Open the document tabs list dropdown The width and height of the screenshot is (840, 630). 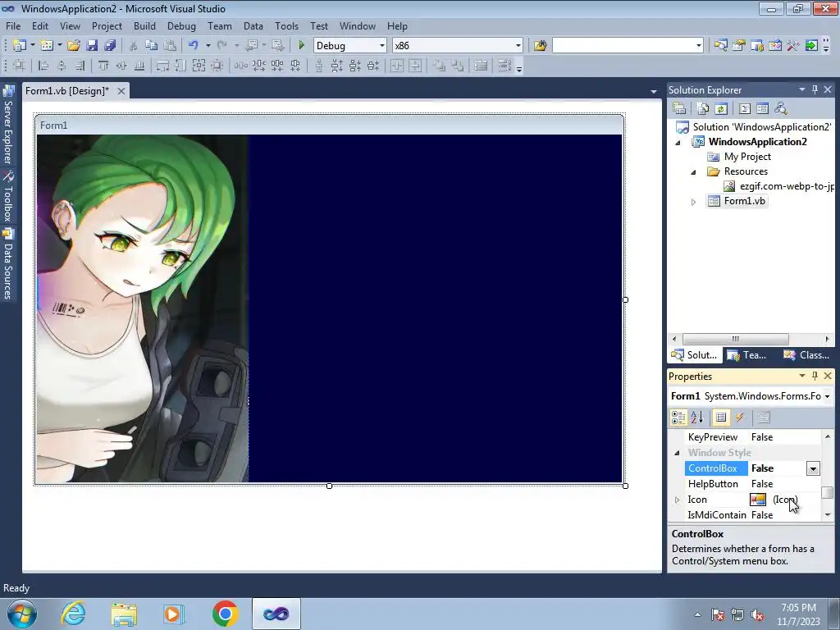[x=654, y=92]
